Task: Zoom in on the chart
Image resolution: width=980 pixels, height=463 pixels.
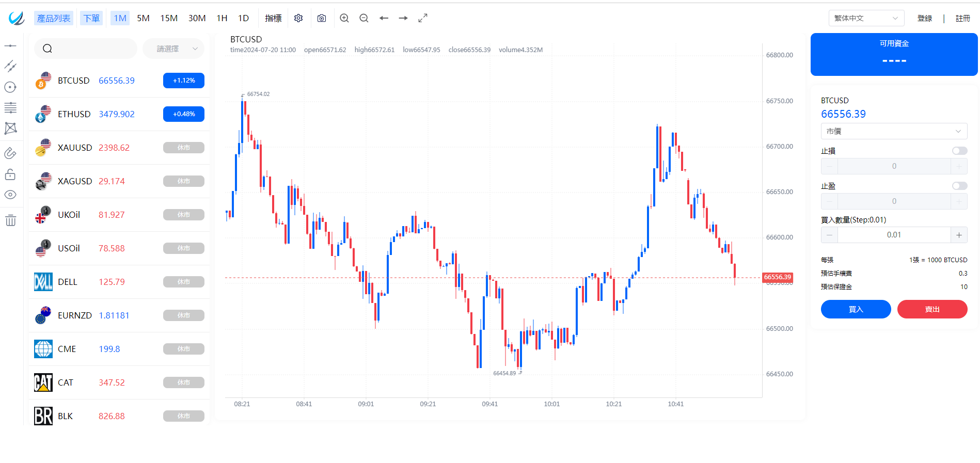Action: click(344, 18)
